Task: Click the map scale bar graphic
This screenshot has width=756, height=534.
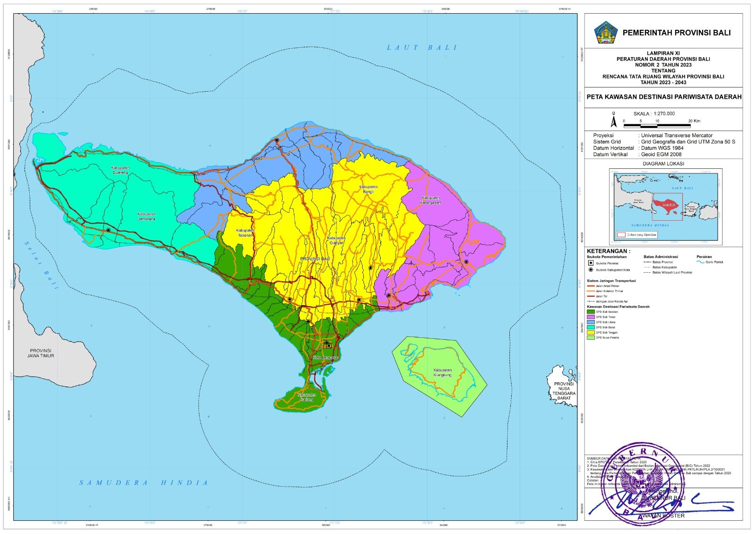Action: click(x=658, y=126)
